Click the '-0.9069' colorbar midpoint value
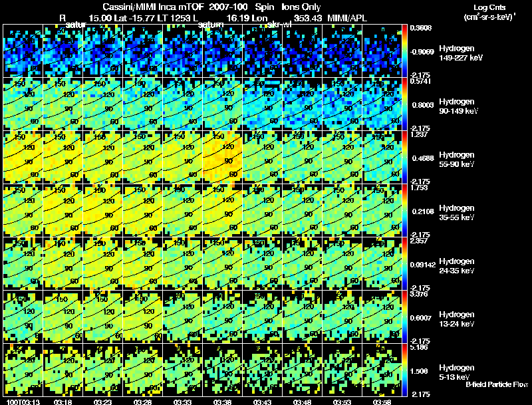 tap(422, 52)
